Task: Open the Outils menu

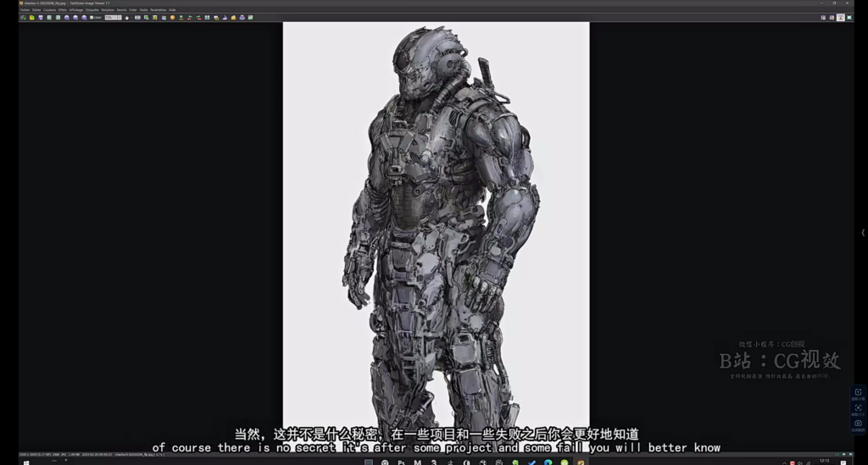Action: (144, 10)
